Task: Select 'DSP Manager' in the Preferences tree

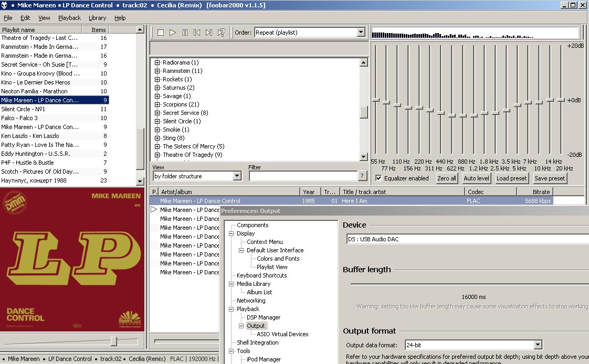Action: 264,317
